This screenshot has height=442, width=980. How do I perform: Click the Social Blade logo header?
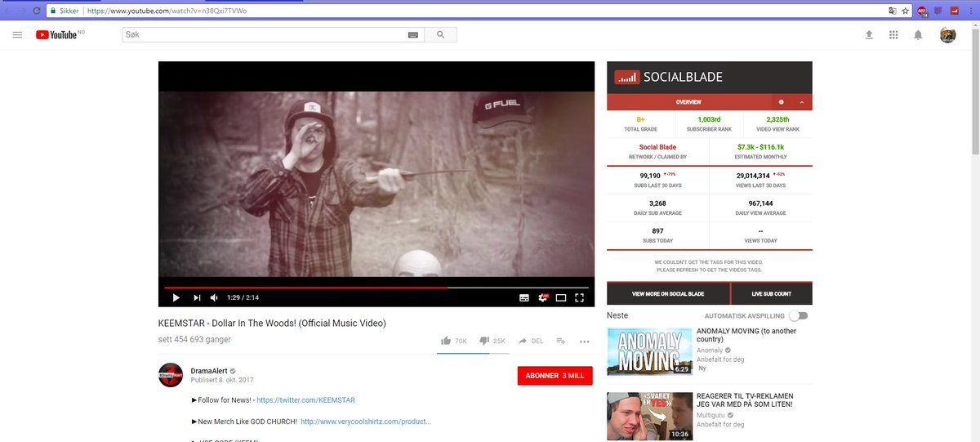(669, 78)
